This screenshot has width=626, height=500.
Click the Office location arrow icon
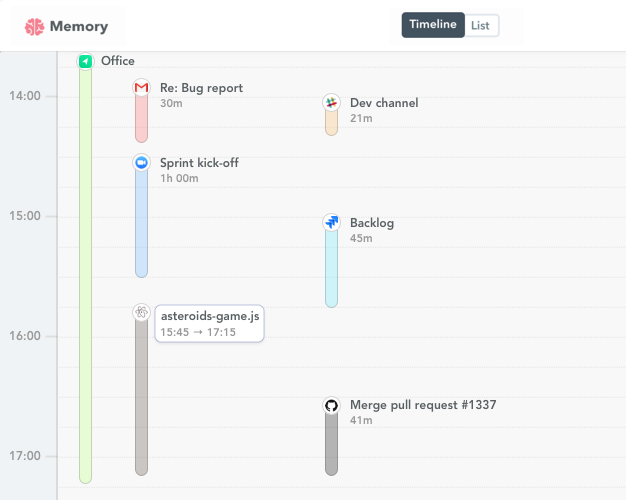click(86, 61)
